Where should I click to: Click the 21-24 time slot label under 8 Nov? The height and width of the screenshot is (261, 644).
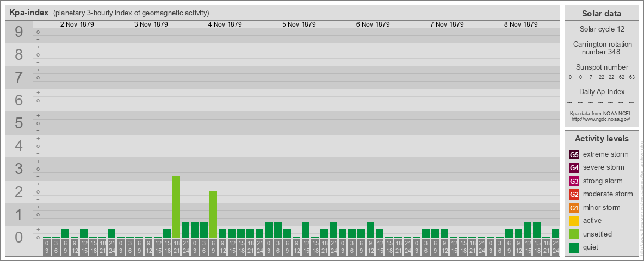tap(555, 247)
